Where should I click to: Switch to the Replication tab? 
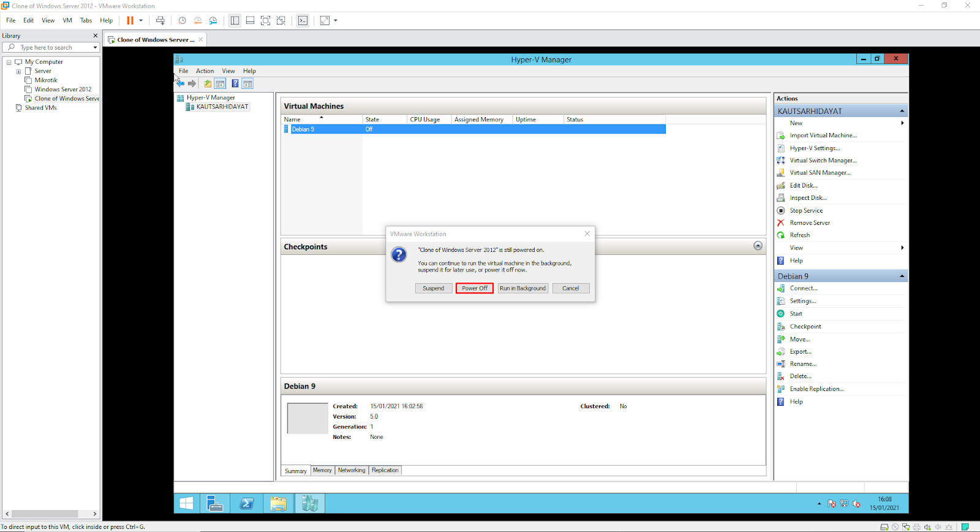point(385,470)
